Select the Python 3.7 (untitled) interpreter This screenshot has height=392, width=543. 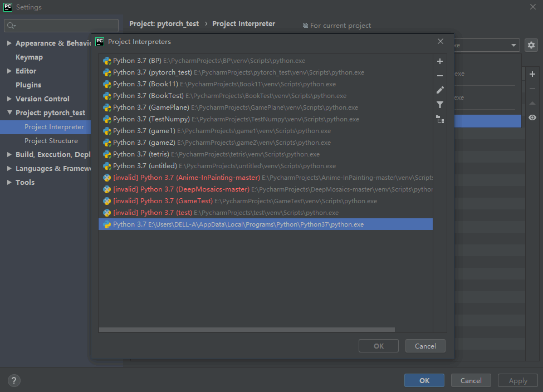pos(266,166)
